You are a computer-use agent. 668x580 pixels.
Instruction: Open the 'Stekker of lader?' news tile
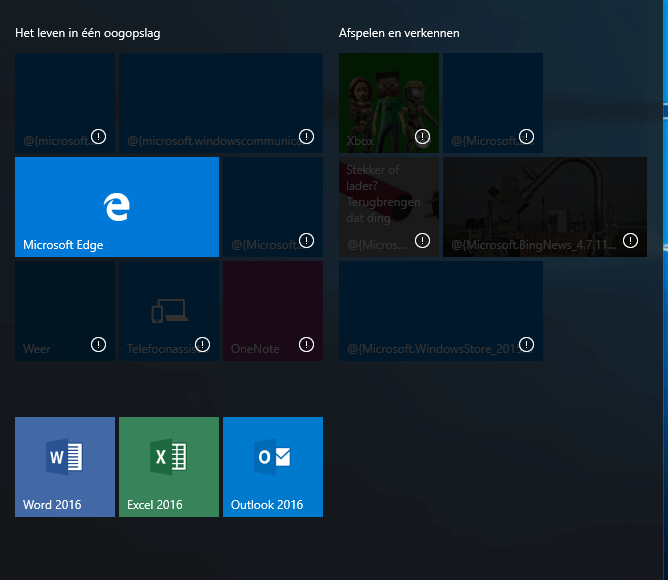pyautogui.click(x=389, y=207)
